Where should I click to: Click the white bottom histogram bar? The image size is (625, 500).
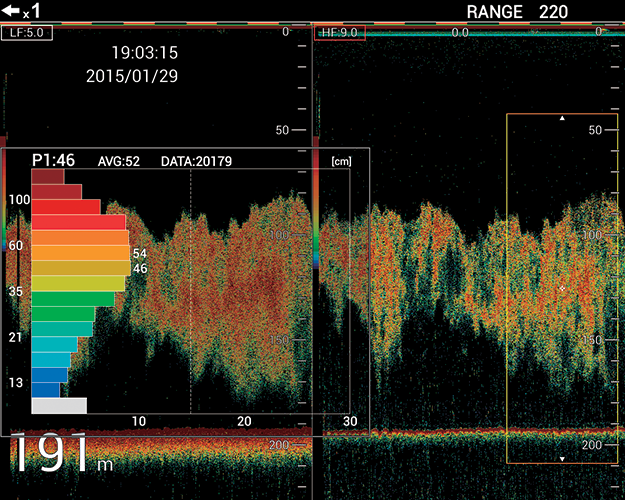[x=59, y=405]
